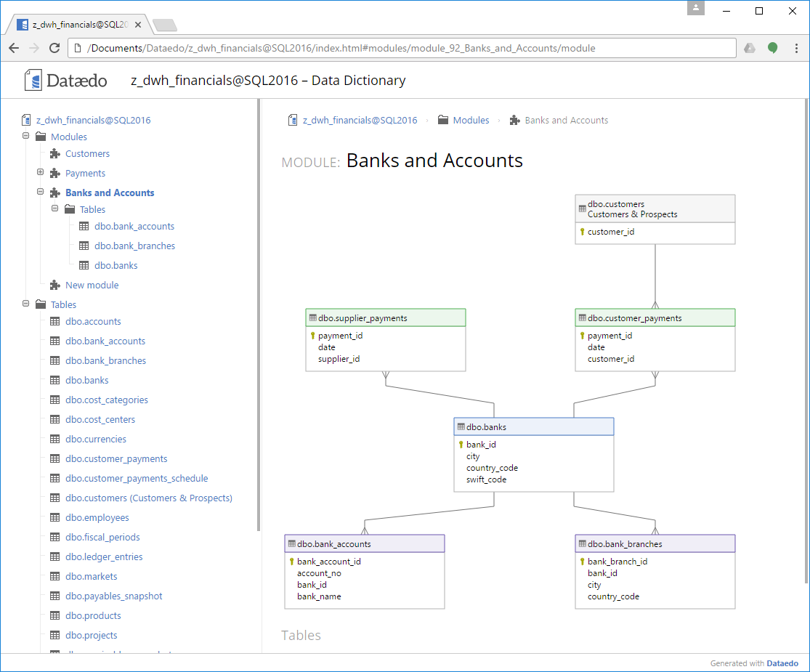Screen dimensions: 810x672
Task: Open dbo.ledger_entries table
Action: [x=104, y=556]
